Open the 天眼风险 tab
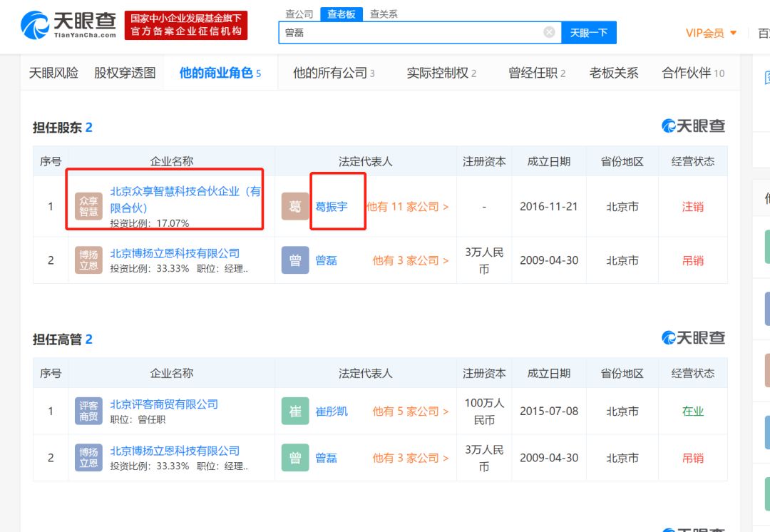This screenshot has width=770, height=532. click(x=53, y=73)
